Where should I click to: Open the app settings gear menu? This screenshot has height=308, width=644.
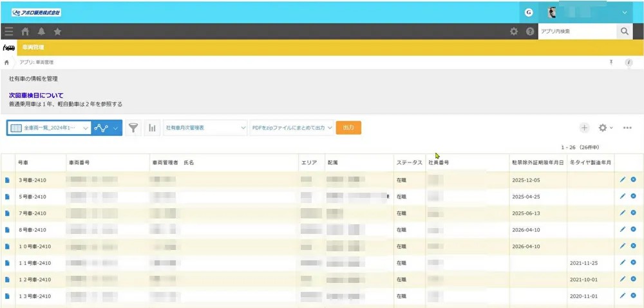604,128
